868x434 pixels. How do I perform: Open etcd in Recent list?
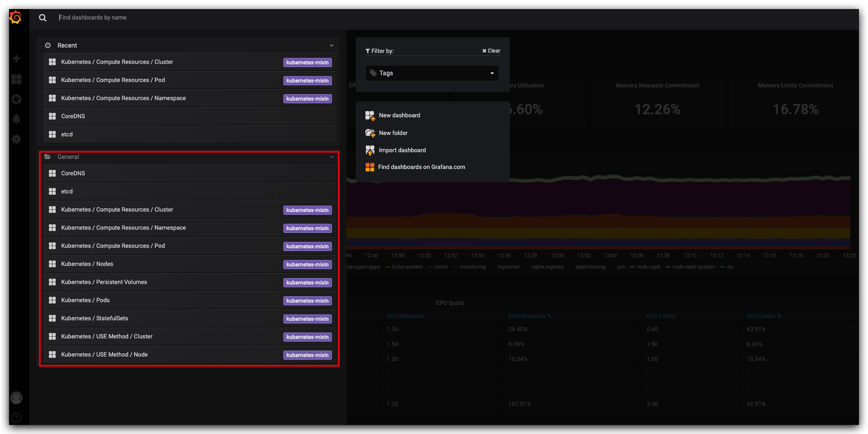pyautogui.click(x=190, y=135)
